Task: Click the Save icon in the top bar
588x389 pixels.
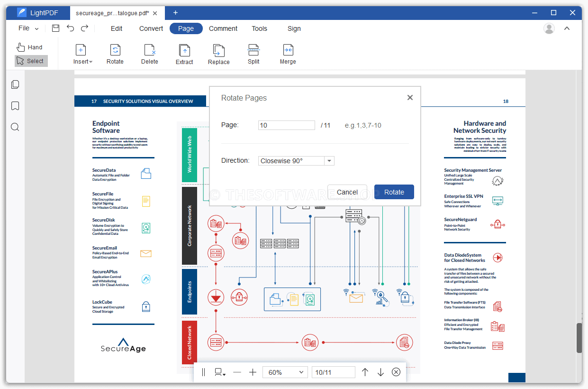Action: point(55,28)
